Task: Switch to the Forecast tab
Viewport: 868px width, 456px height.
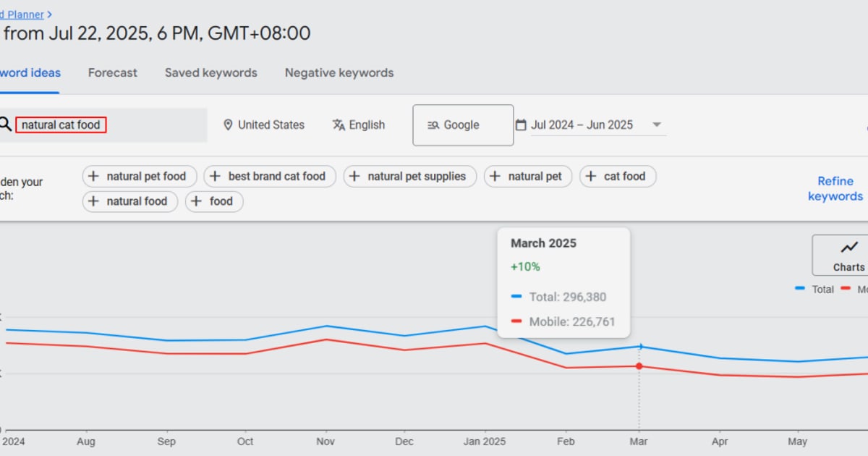Action: [x=113, y=72]
